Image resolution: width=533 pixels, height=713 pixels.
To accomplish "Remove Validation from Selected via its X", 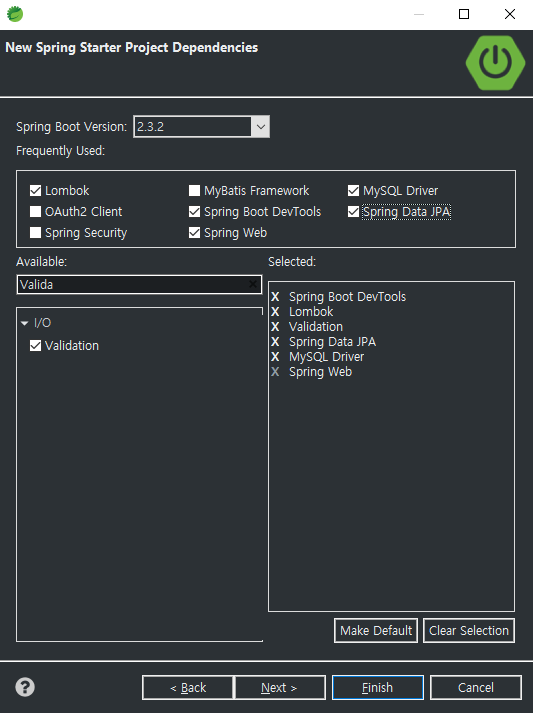I will coord(275,327).
